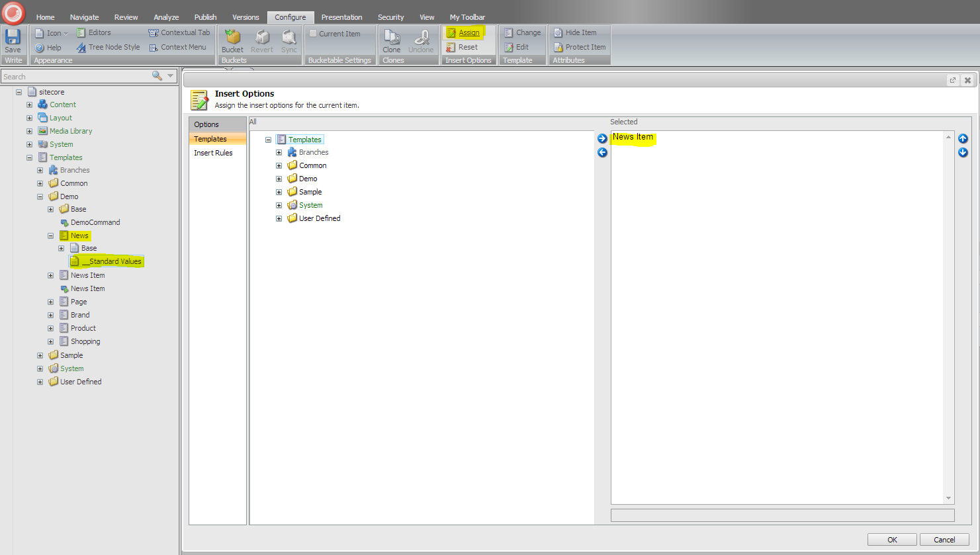Image resolution: width=980 pixels, height=555 pixels.
Task: Click the Reset insert options icon
Action: point(453,47)
